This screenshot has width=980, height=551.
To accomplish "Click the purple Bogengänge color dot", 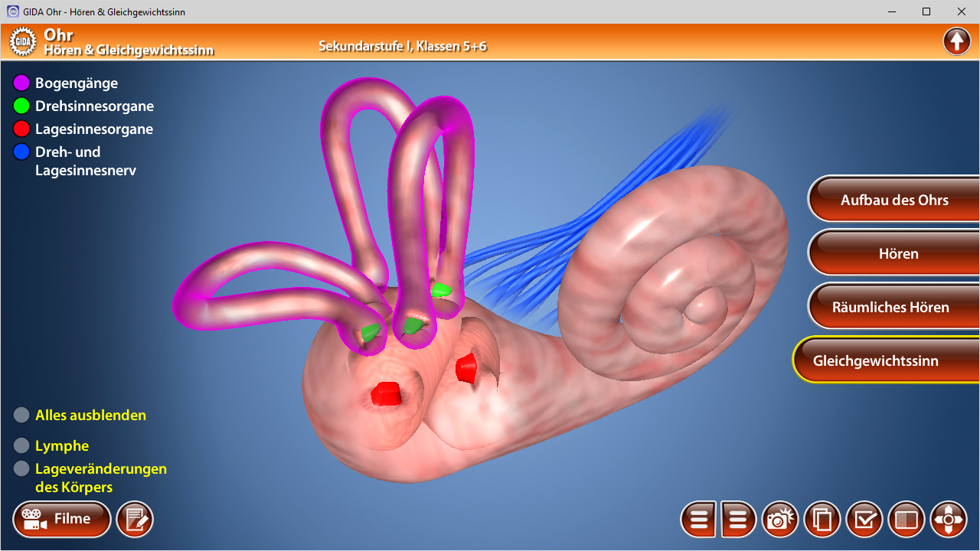I will click(21, 83).
